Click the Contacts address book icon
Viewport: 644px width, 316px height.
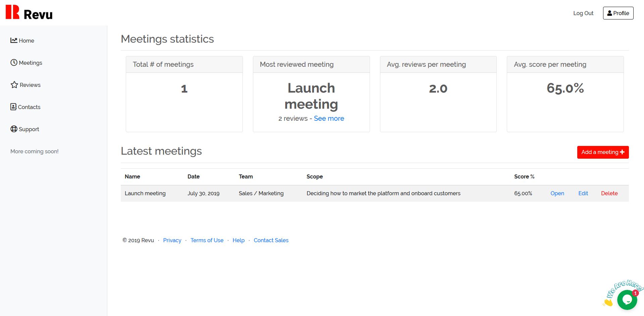13,107
